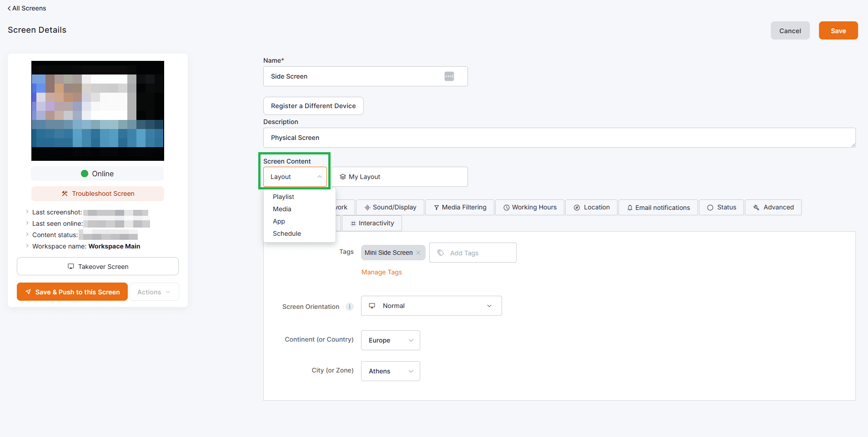Expand the Last seen online row

pyautogui.click(x=27, y=223)
